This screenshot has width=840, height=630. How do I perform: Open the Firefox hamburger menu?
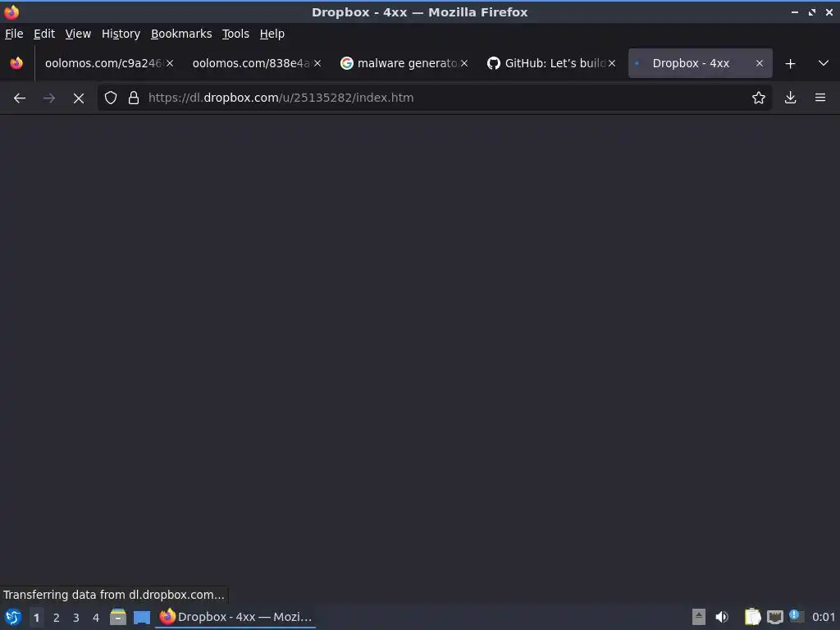click(820, 98)
